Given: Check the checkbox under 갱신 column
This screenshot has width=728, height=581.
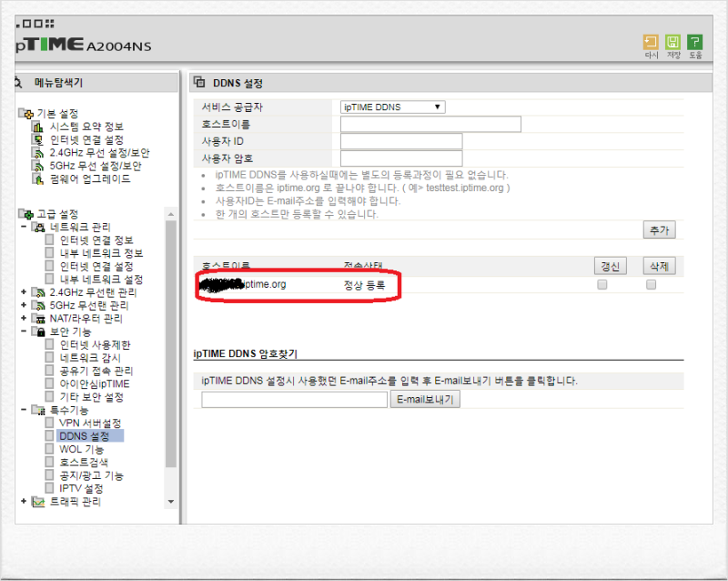Looking at the screenshot, I should point(602,284).
